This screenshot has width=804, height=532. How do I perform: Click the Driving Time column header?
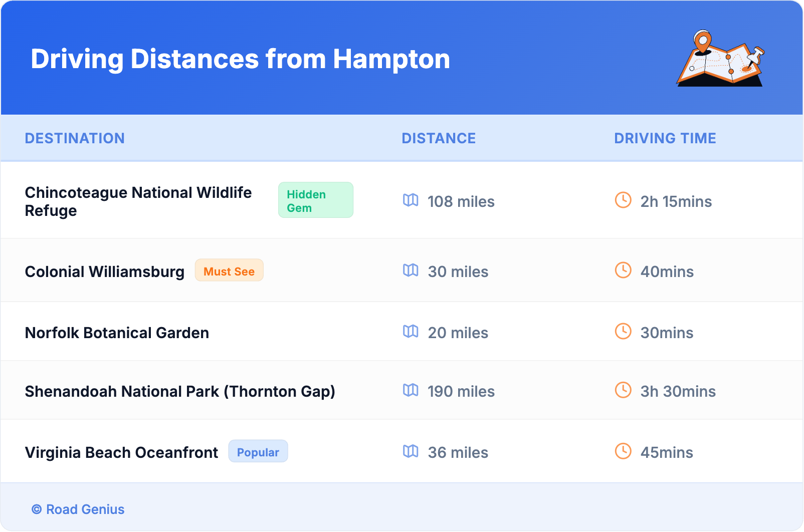coord(665,138)
